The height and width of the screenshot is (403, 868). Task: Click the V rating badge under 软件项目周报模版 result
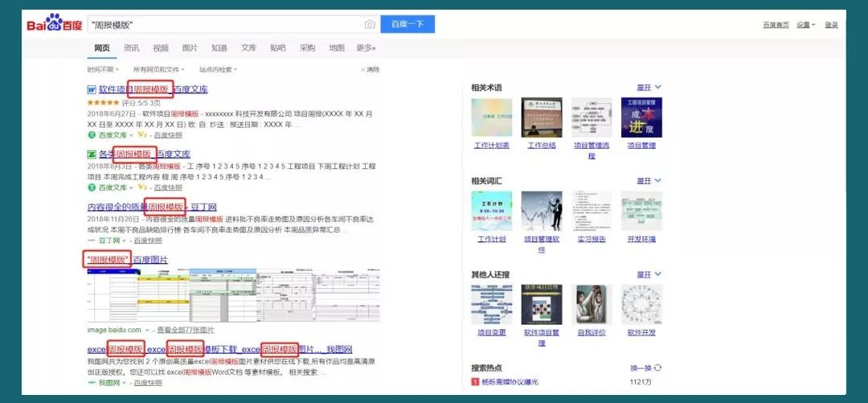[x=141, y=134]
